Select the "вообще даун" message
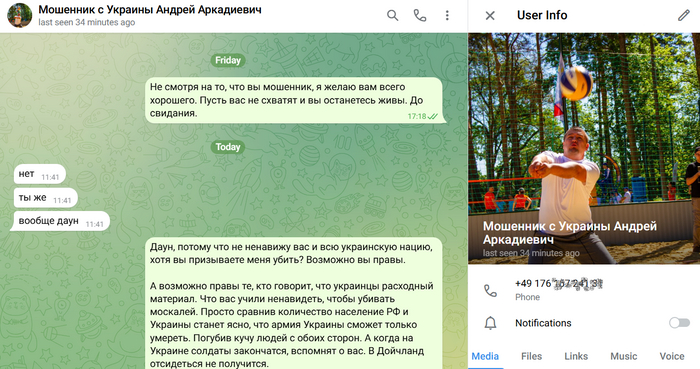Screen dimensions: 700x369 pos(60,221)
